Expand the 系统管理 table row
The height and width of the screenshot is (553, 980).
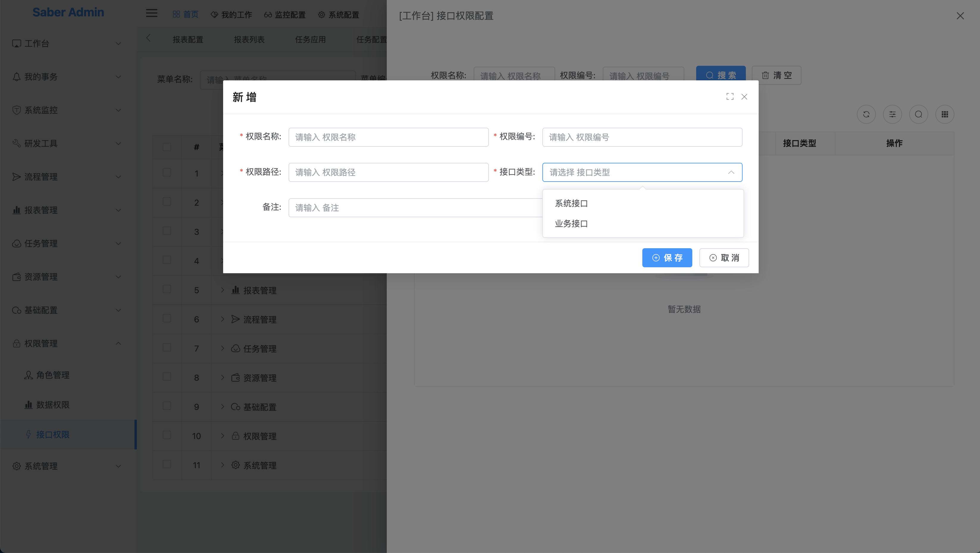223,465
